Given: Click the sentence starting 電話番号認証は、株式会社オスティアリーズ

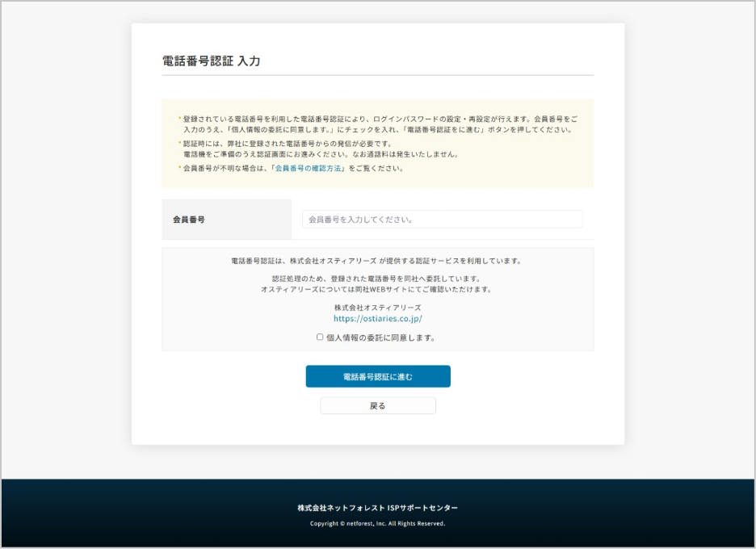Looking at the screenshot, I should 377,261.
